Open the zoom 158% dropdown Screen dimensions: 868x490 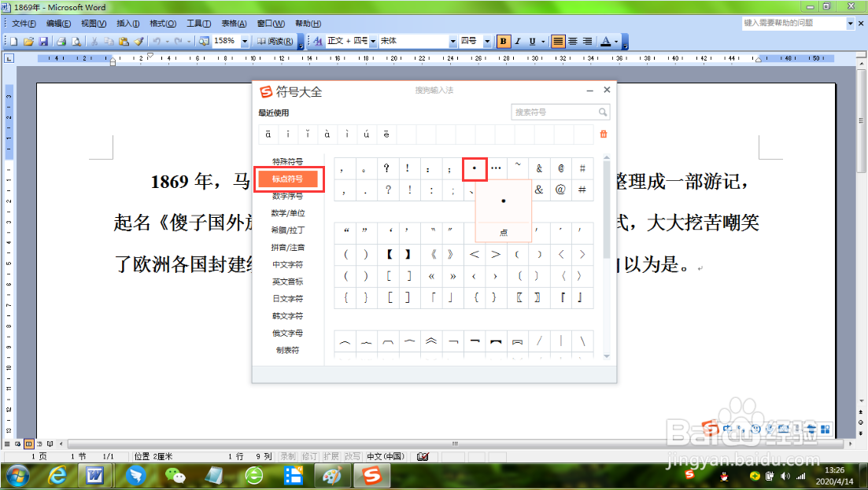pyautogui.click(x=245, y=42)
